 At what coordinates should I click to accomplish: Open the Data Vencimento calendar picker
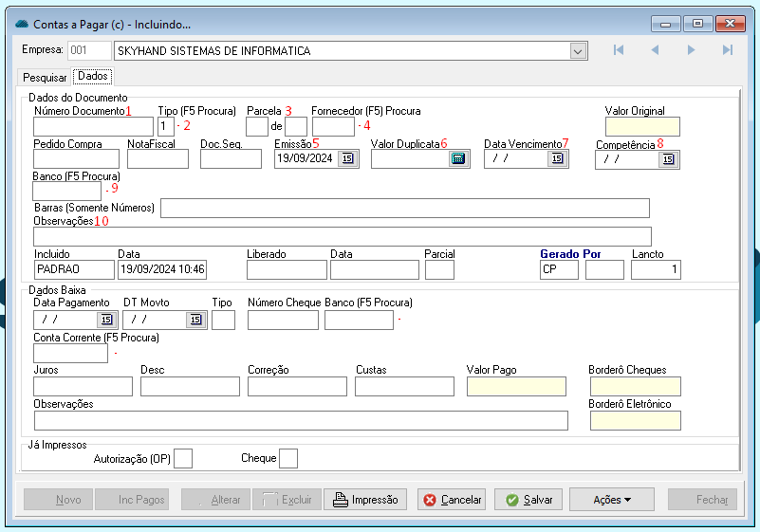tap(556, 159)
